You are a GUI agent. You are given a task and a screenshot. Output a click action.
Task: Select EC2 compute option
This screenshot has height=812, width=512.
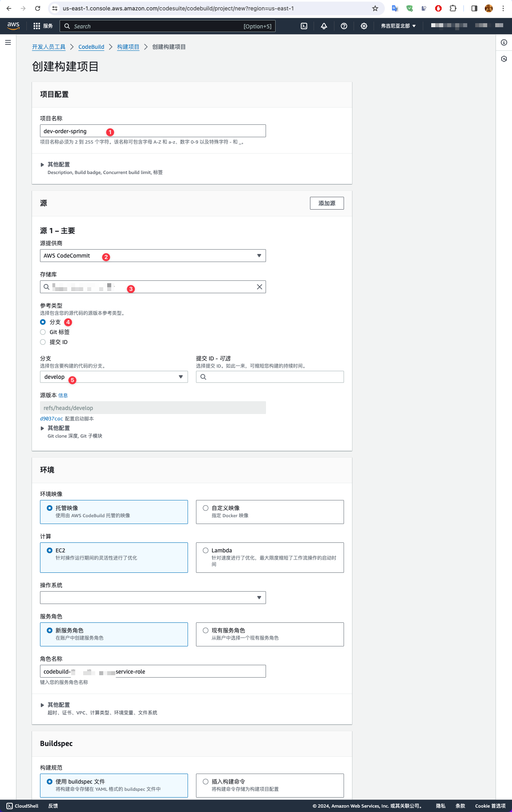click(x=114, y=558)
